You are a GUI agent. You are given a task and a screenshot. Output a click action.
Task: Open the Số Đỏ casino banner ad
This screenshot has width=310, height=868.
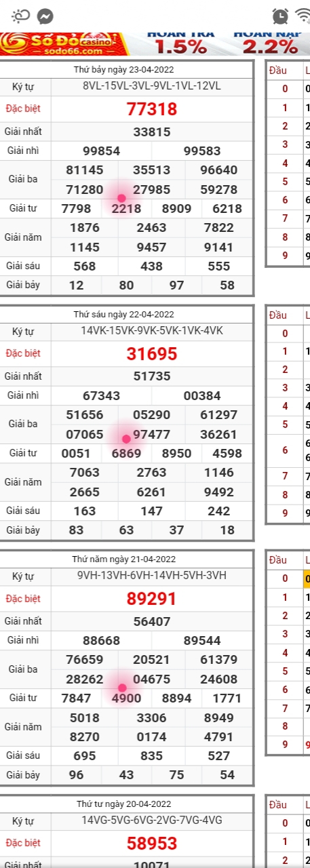pos(155,44)
